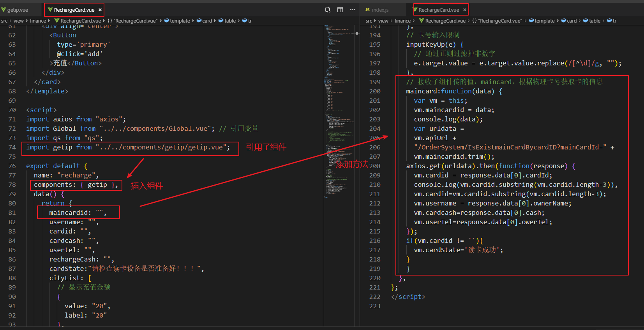The image size is (644, 330).
Task: Open the template breadcrumb in right editor
Action: (x=542, y=21)
